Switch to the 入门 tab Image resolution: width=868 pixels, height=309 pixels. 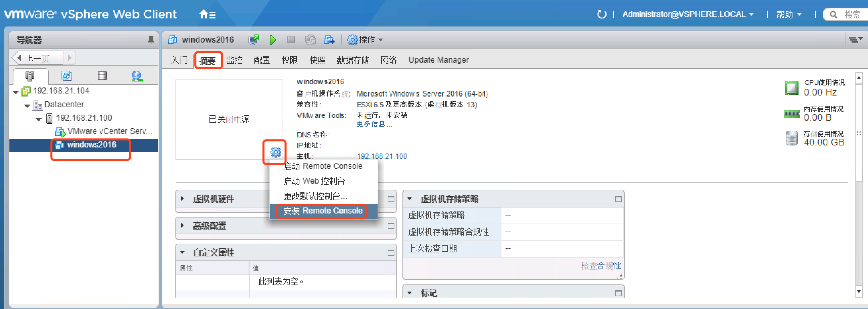(180, 60)
